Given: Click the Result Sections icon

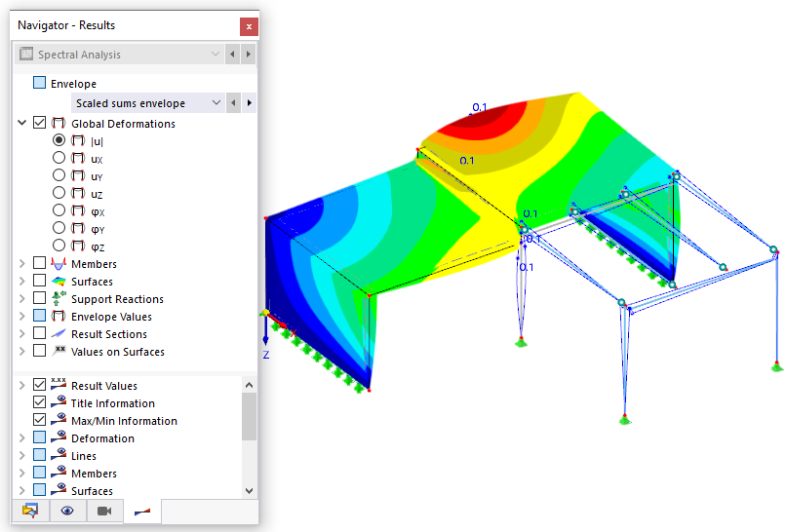Looking at the screenshot, I should point(59,333).
